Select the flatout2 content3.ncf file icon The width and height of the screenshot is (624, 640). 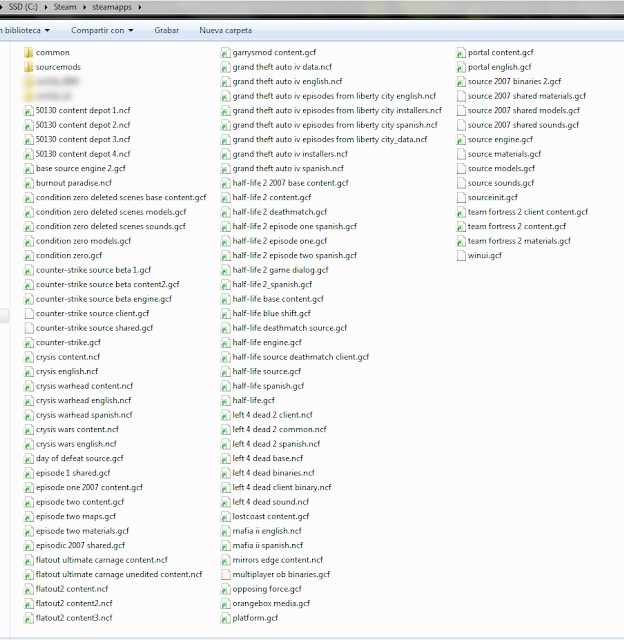pyautogui.click(x=29, y=618)
